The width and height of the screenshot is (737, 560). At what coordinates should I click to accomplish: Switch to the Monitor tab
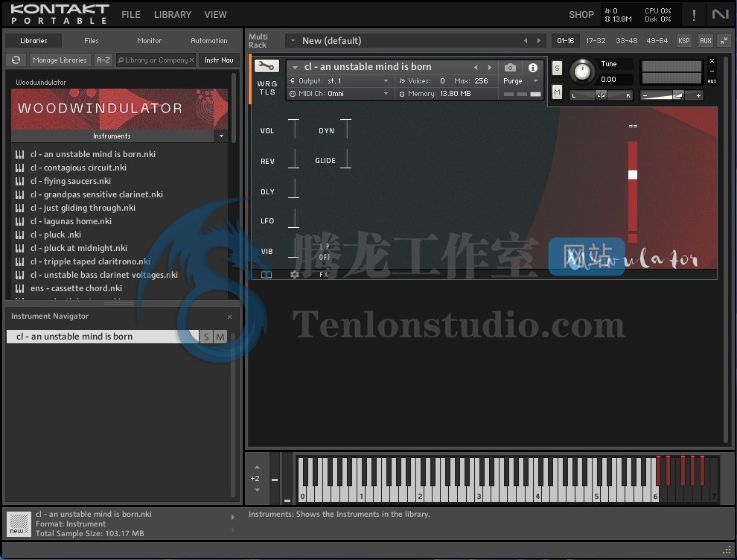150,41
